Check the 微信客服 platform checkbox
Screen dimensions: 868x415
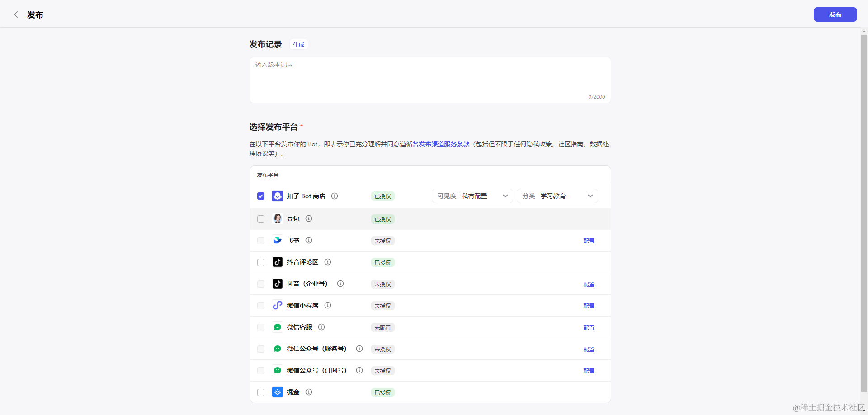pos(261,327)
